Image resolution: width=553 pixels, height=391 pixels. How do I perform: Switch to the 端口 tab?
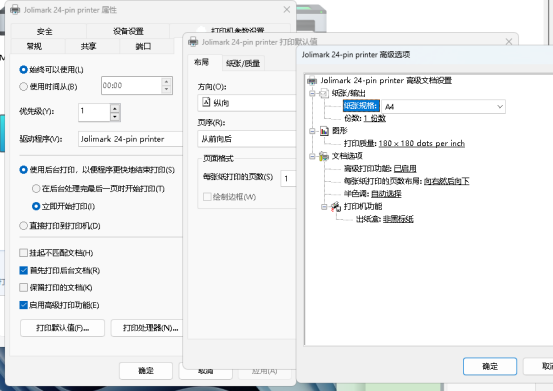tap(143, 46)
